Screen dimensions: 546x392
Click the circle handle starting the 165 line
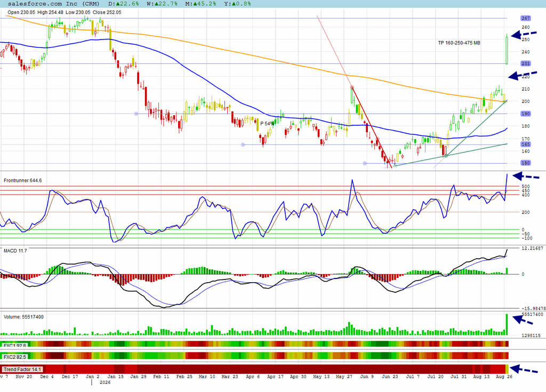tap(243, 145)
